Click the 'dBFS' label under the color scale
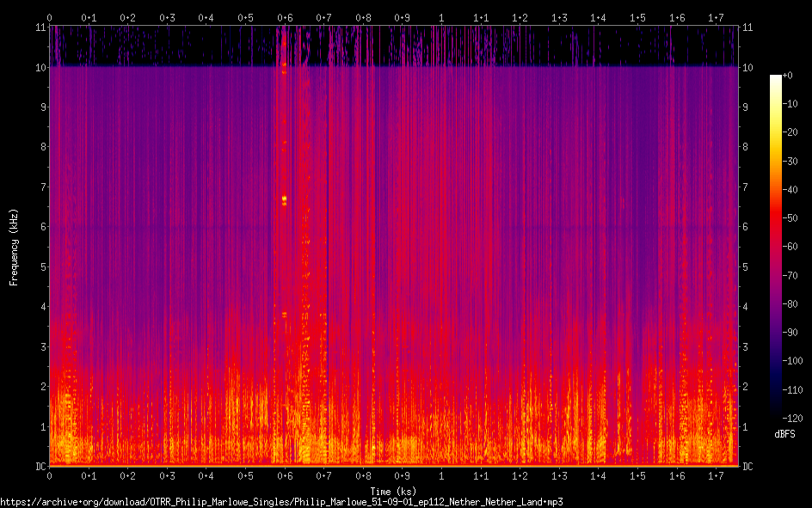812x508 pixels. [x=784, y=435]
